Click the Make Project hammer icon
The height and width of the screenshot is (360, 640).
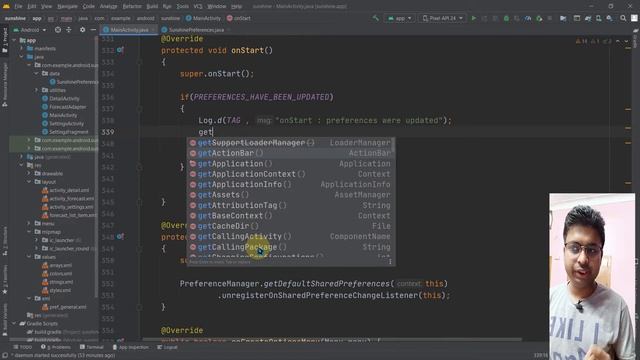point(376,18)
